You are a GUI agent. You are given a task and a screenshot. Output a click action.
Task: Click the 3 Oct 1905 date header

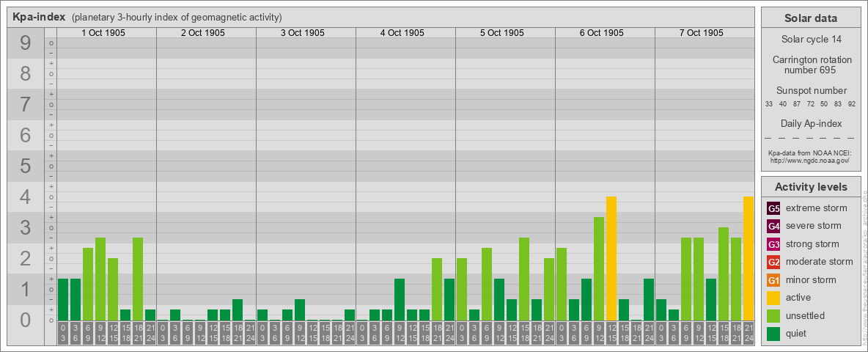coord(303,33)
